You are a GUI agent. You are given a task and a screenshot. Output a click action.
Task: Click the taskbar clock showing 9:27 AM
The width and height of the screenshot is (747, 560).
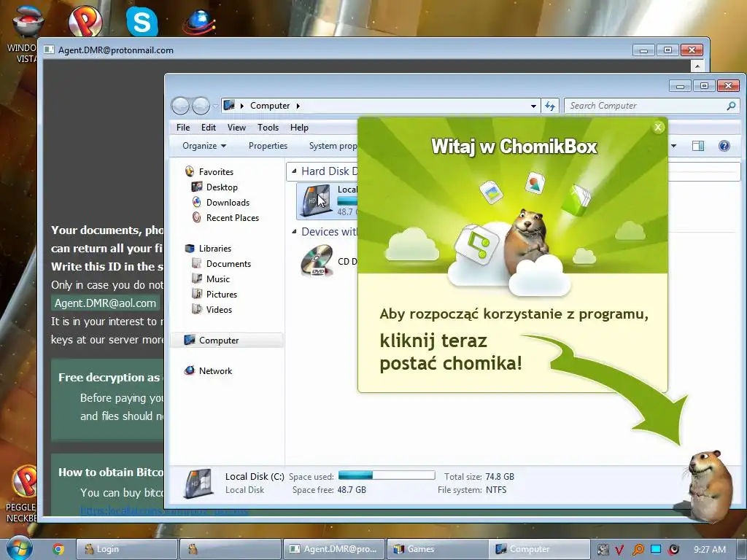(709, 550)
